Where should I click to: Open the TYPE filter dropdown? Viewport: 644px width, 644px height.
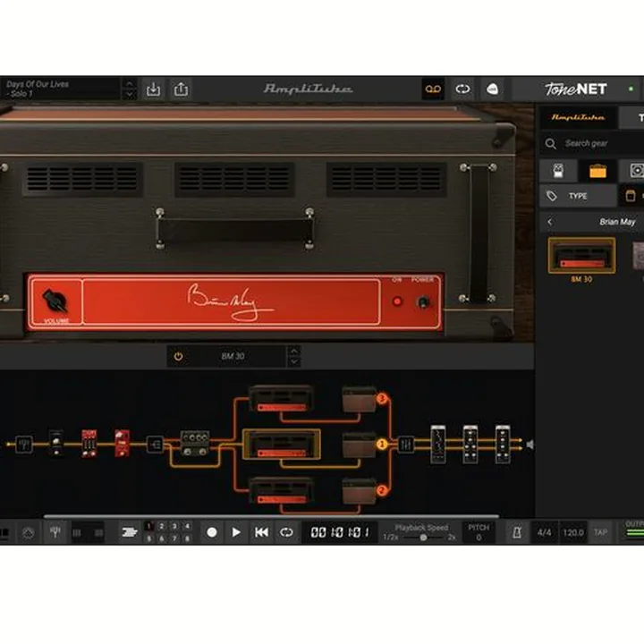578,196
